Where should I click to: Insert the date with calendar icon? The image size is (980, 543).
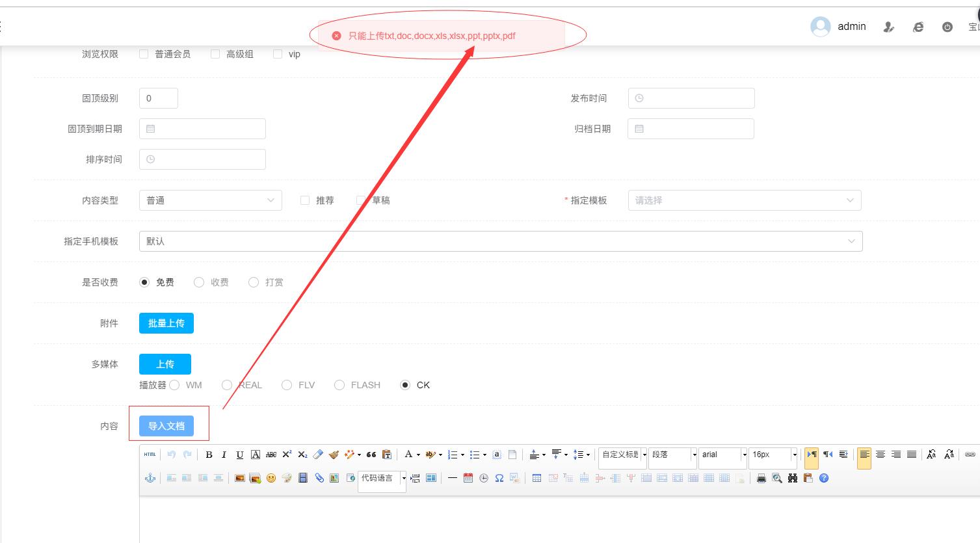[468, 478]
